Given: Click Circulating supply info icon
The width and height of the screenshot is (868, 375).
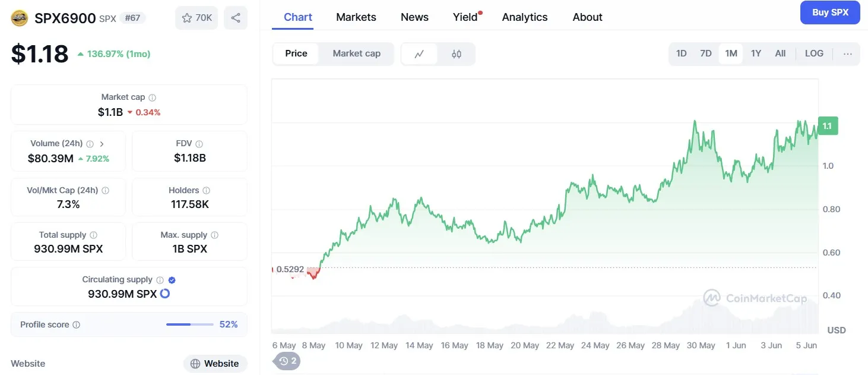Looking at the screenshot, I should (x=159, y=280).
